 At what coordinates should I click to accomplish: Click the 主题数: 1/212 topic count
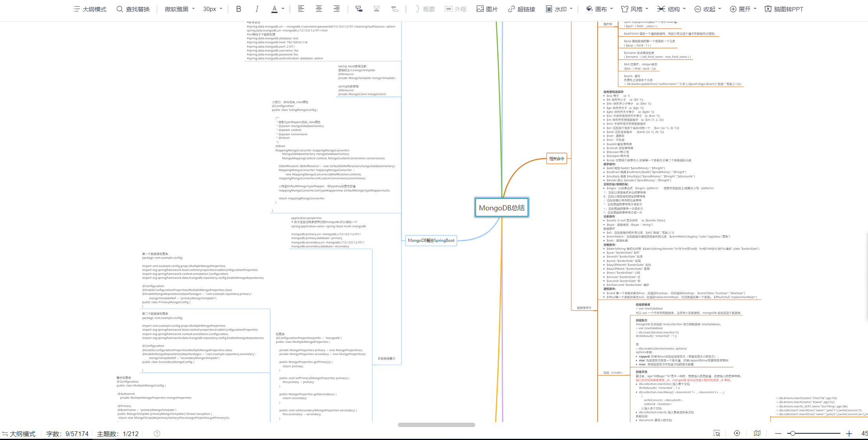point(118,434)
